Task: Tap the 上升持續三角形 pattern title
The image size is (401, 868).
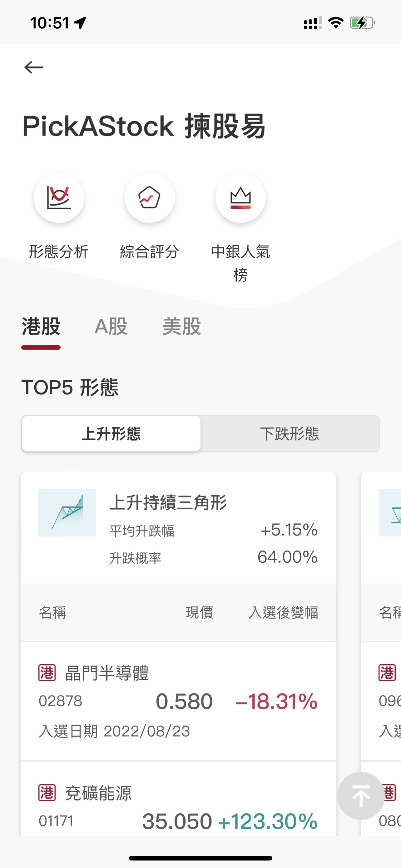Action: 168,503
